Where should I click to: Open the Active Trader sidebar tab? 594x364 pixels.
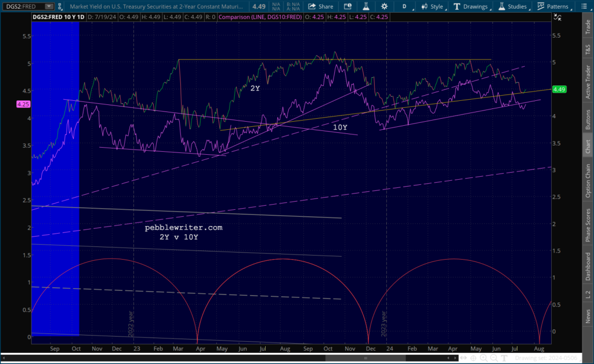click(x=588, y=82)
